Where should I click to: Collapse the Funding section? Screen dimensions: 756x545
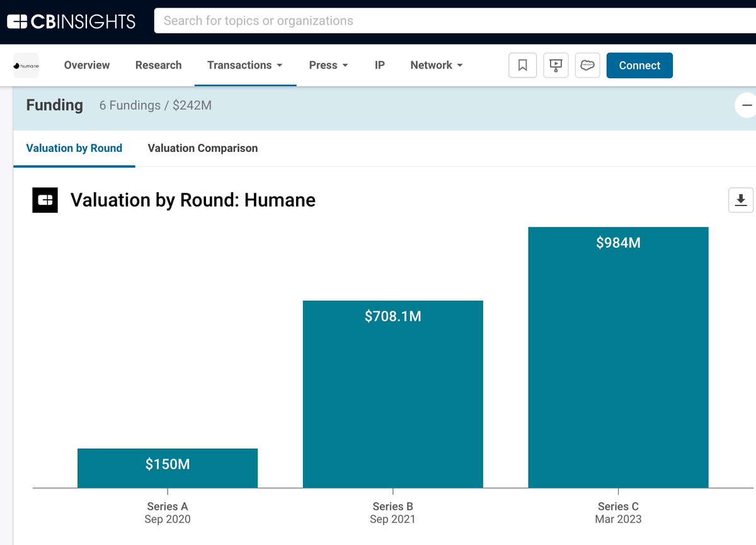point(747,105)
